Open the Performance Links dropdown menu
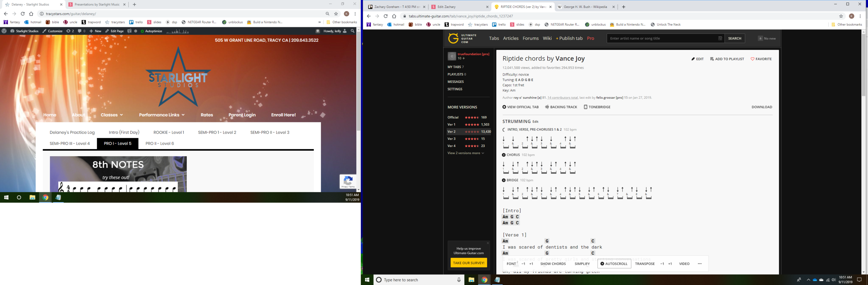 tap(162, 115)
